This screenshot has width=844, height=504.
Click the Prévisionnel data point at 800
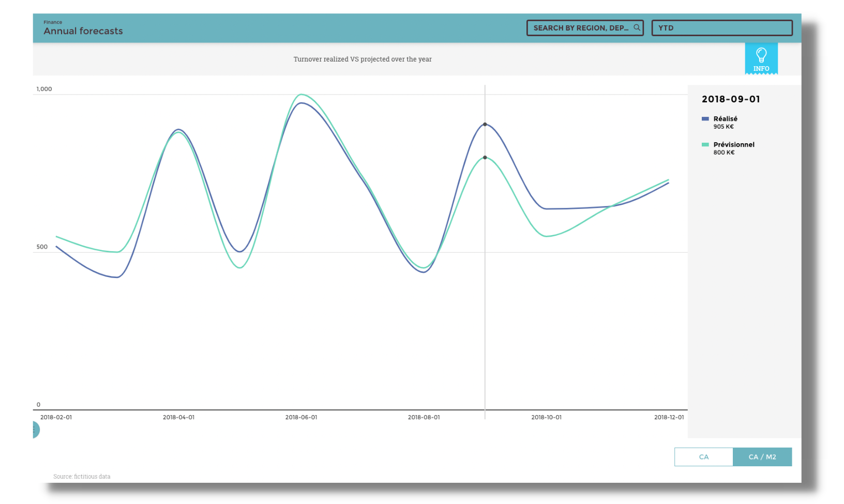[x=485, y=158]
